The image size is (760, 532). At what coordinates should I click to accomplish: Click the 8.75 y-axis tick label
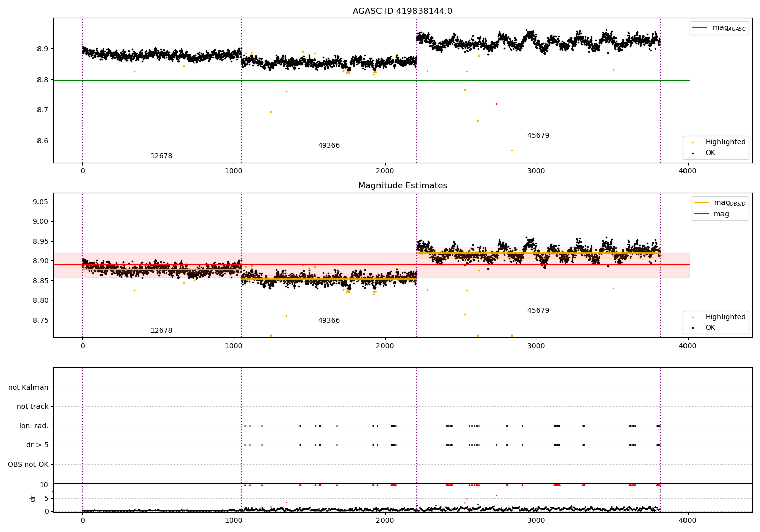point(42,321)
